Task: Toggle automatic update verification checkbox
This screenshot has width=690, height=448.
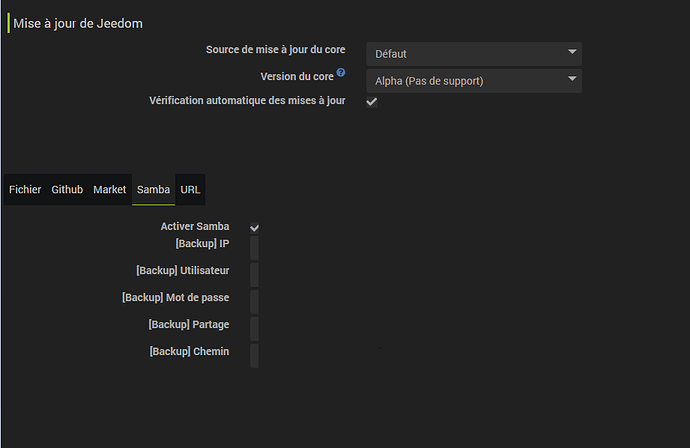Action: 372,102
